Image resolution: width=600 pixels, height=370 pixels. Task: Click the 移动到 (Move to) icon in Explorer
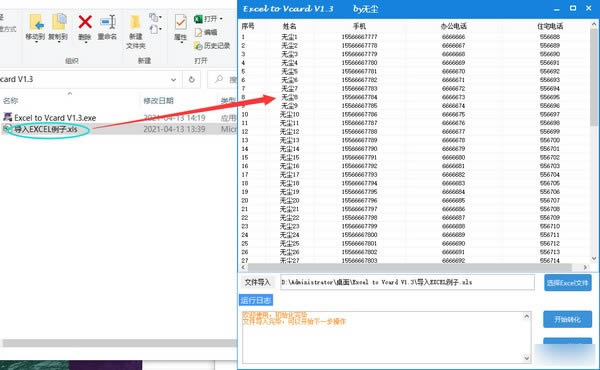coord(36,22)
